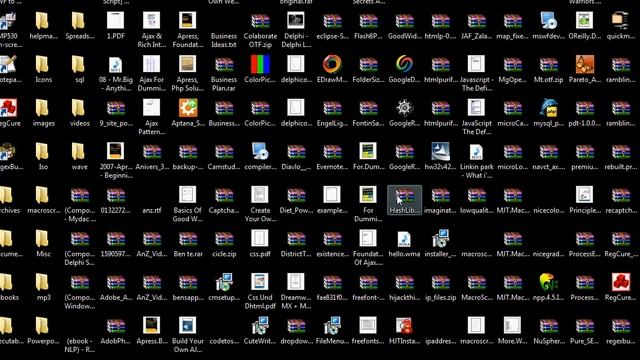Image resolution: width=640 pixels, height=360 pixels.
Task: Click the Captcha... archive
Action: (x=224, y=196)
